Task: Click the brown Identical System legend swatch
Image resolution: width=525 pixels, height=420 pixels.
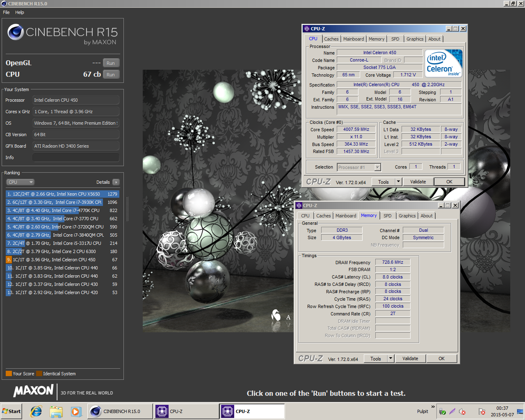Action: [39, 374]
